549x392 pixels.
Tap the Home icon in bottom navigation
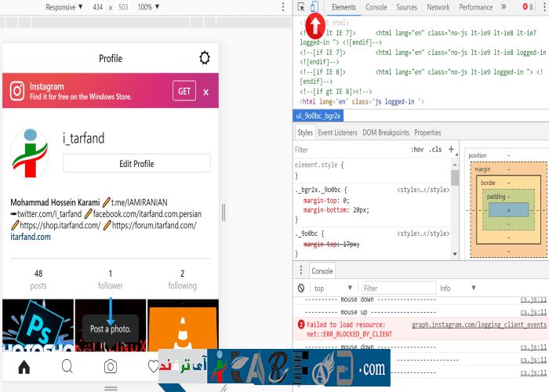24,366
